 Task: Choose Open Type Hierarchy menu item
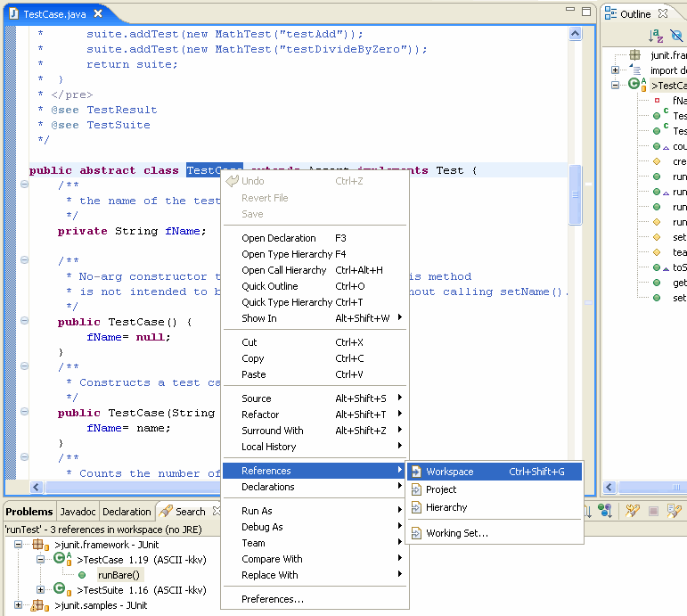(315, 254)
